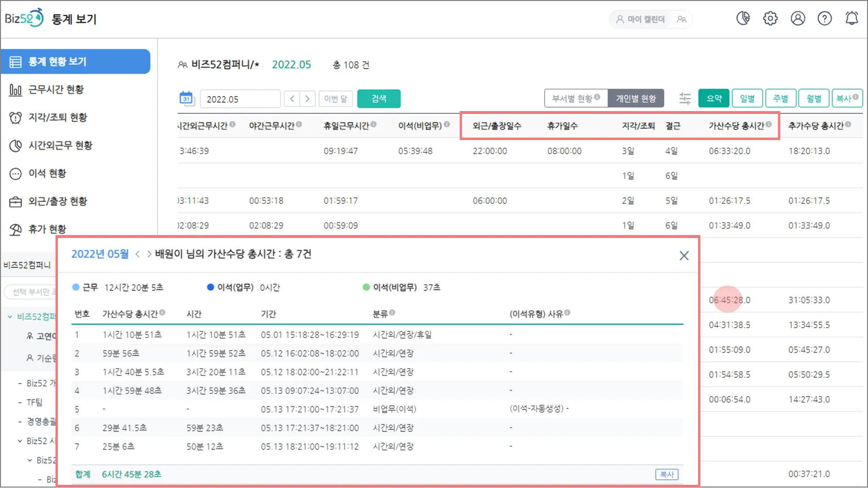
Task: Click the 2022.05 date input field
Action: (240, 99)
